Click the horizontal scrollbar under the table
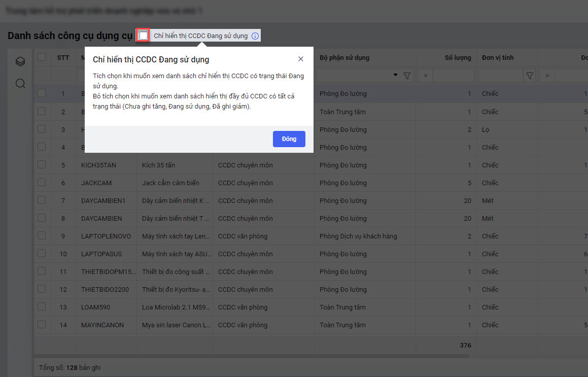Viewport: 588px width, 377px height. tap(254, 356)
